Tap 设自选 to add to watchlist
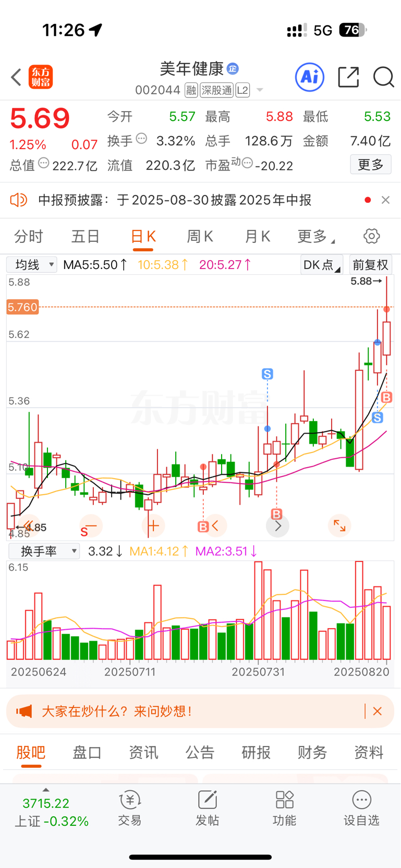This screenshot has width=401, height=868. tap(361, 808)
